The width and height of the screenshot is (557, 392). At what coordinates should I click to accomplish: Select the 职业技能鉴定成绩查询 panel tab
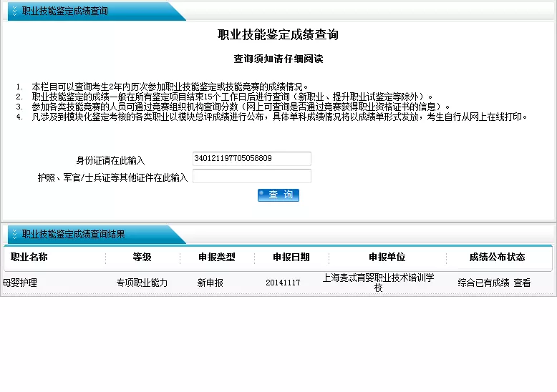pos(96,11)
